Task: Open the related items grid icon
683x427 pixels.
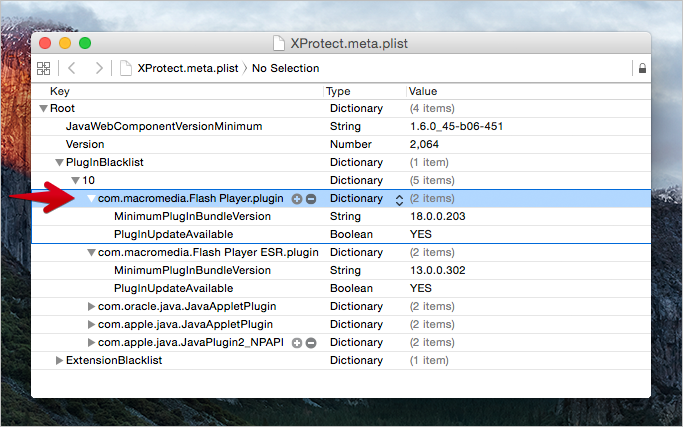Action: pos(43,68)
